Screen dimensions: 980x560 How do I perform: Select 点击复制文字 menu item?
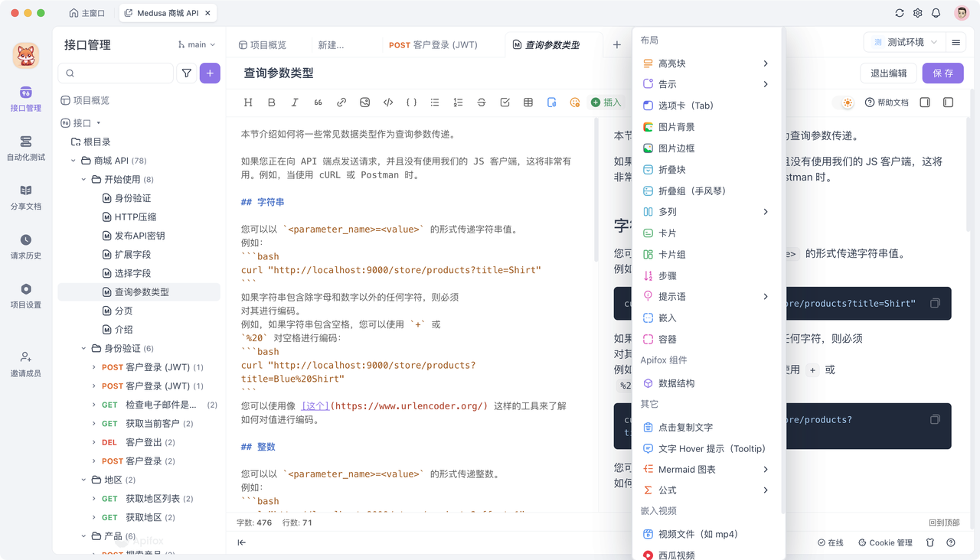pos(706,428)
